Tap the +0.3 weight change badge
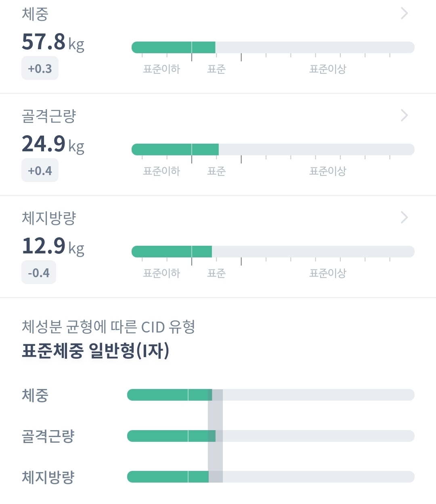This screenshot has width=436, height=504. (40, 69)
